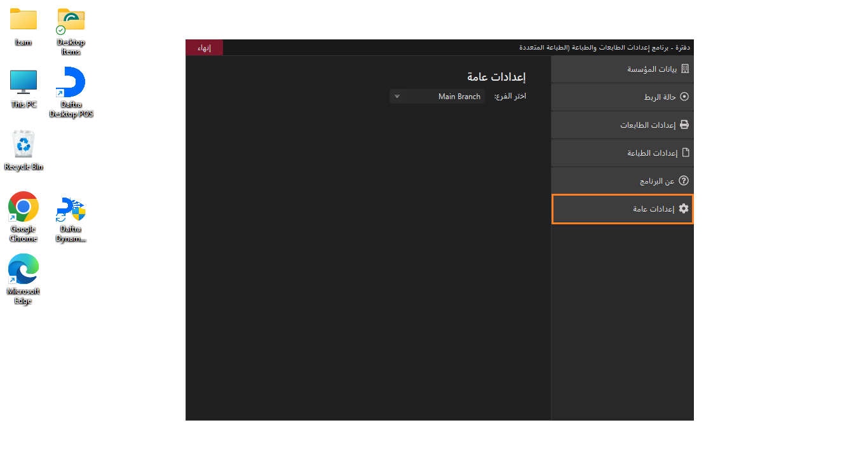868x453 pixels.
Task: Expand branch list using dropdown arrow
Action: tap(397, 97)
